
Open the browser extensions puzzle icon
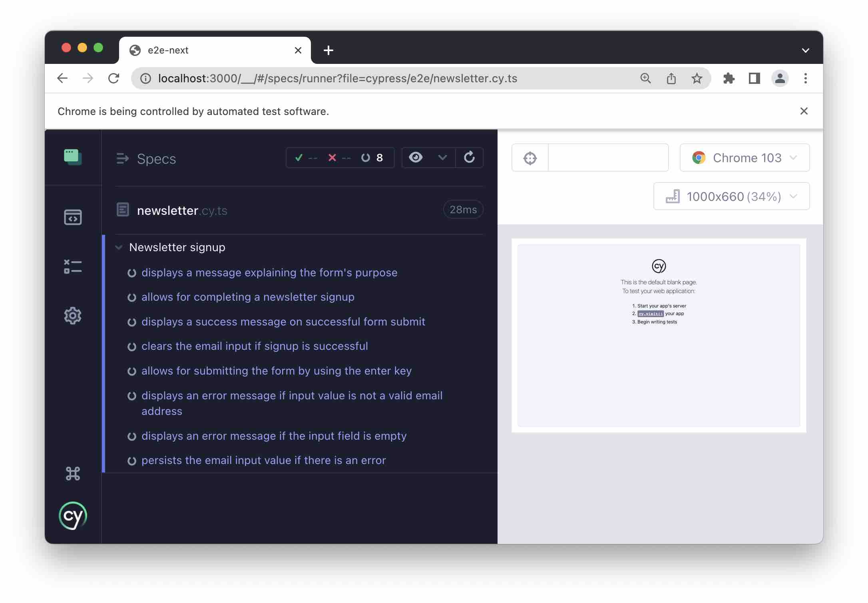[729, 78]
